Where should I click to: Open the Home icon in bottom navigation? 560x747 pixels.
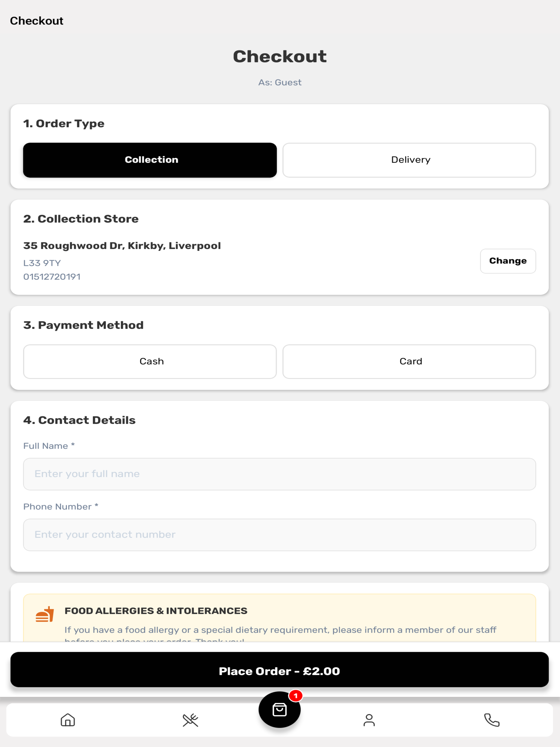tap(68, 720)
